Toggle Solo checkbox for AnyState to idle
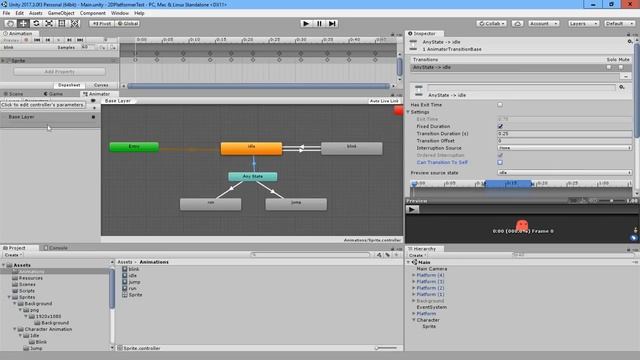This screenshot has height=360, width=640. pos(609,67)
